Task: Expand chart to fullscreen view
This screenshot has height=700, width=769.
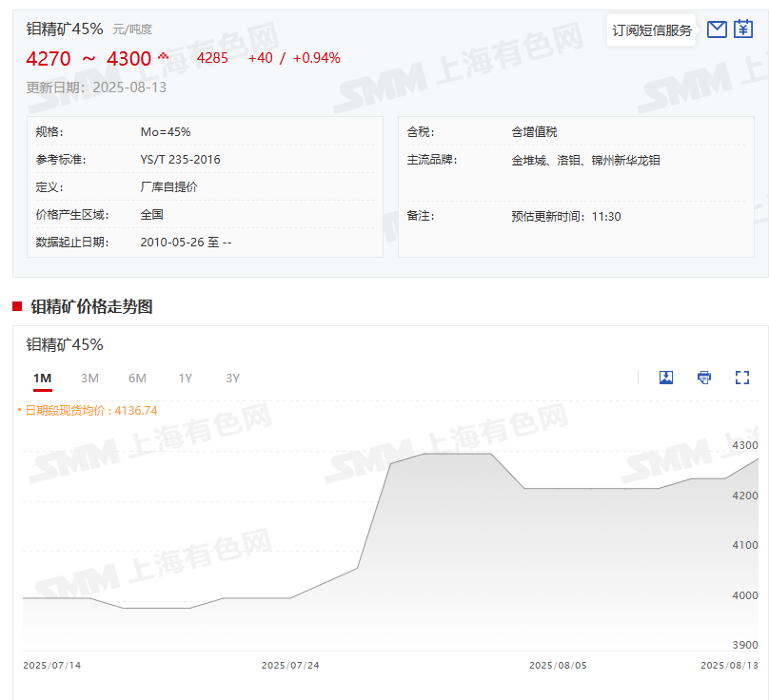Action: (x=742, y=378)
